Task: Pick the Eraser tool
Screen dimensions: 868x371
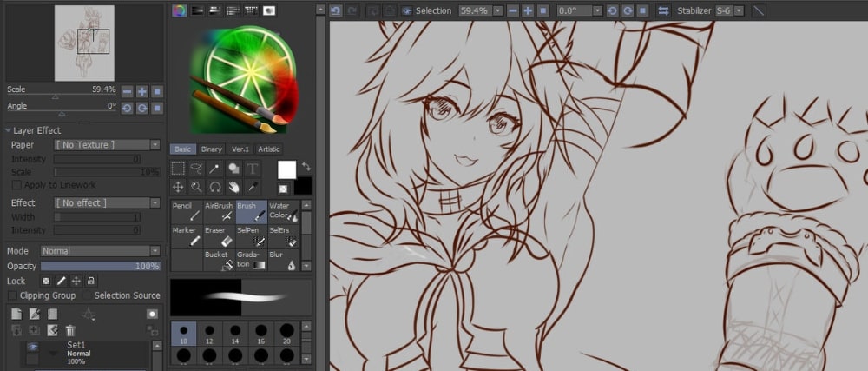Action: pos(219,236)
